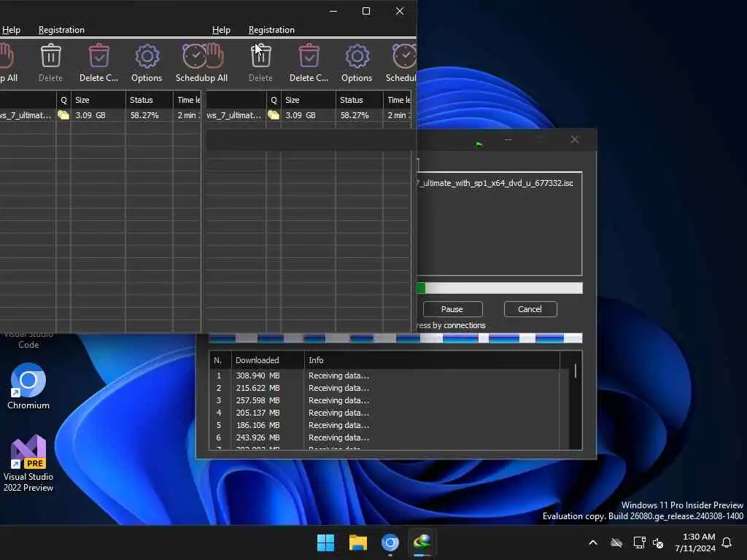Click the Schedubp All clock-and-hand icon

pos(203,56)
